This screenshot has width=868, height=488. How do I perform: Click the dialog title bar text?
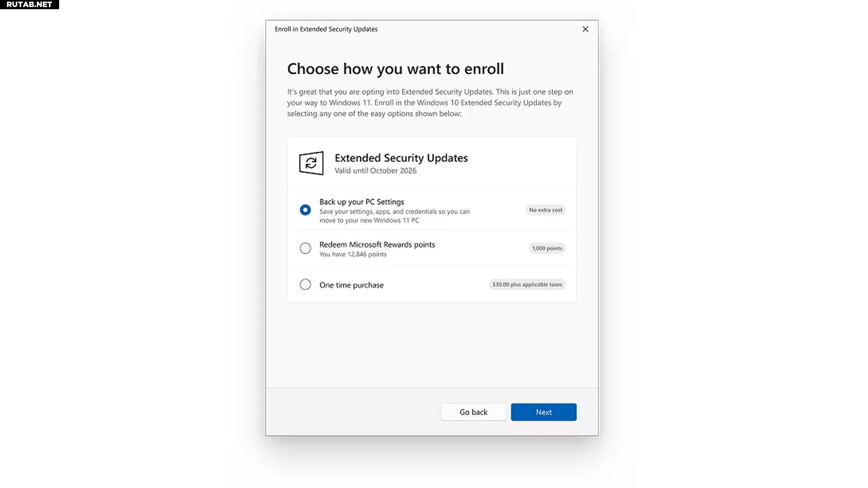tap(326, 29)
